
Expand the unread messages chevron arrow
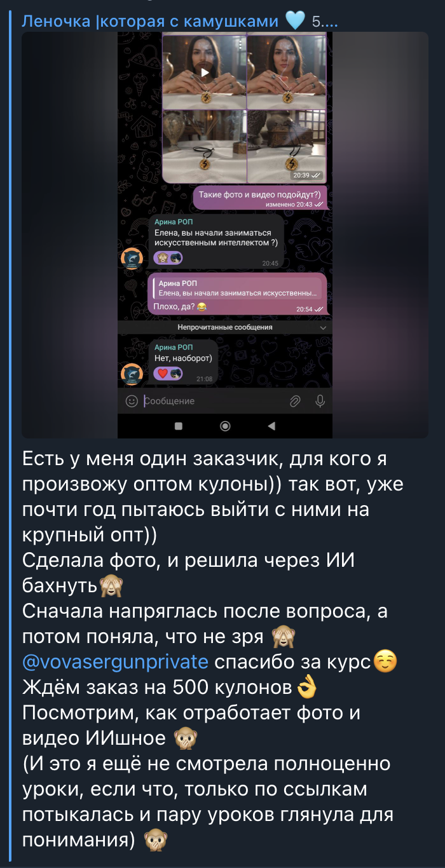pyautogui.click(x=323, y=327)
